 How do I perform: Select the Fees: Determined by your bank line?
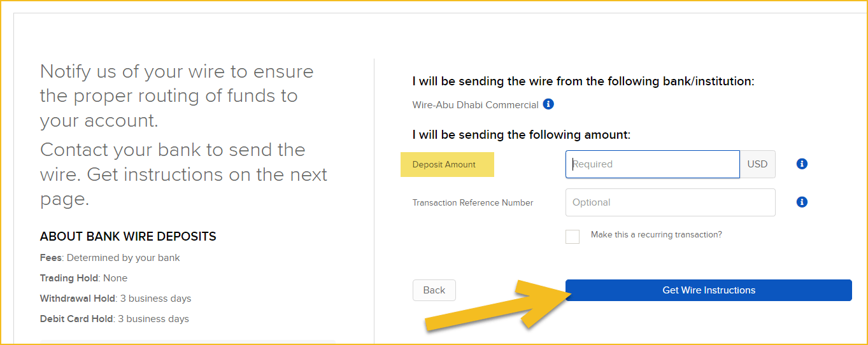click(x=110, y=258)
